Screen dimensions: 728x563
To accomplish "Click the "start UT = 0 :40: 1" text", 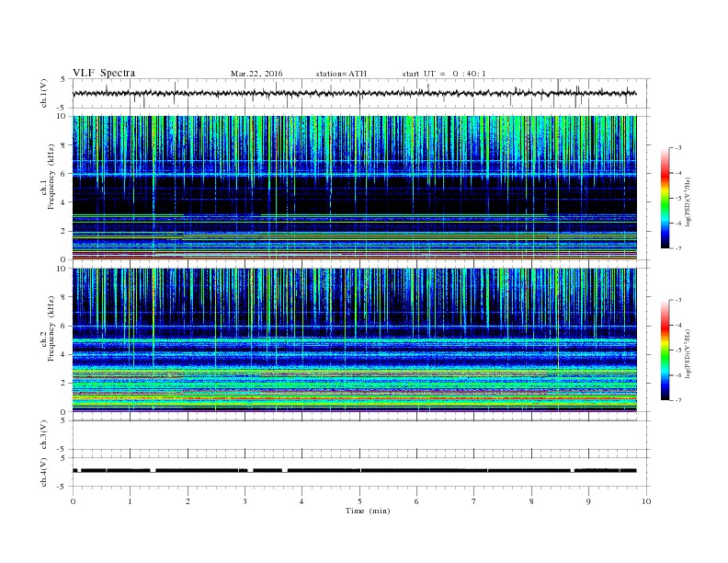I will tap(444, 74).
